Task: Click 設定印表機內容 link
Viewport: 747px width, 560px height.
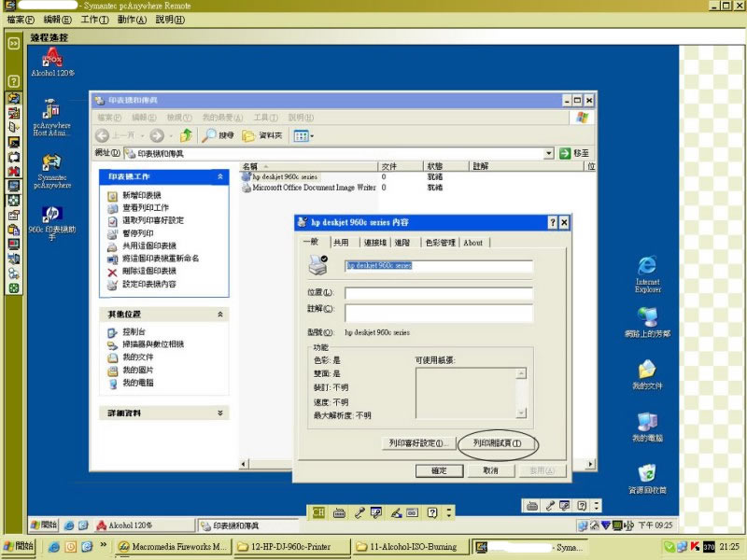Action: (149, 285)
